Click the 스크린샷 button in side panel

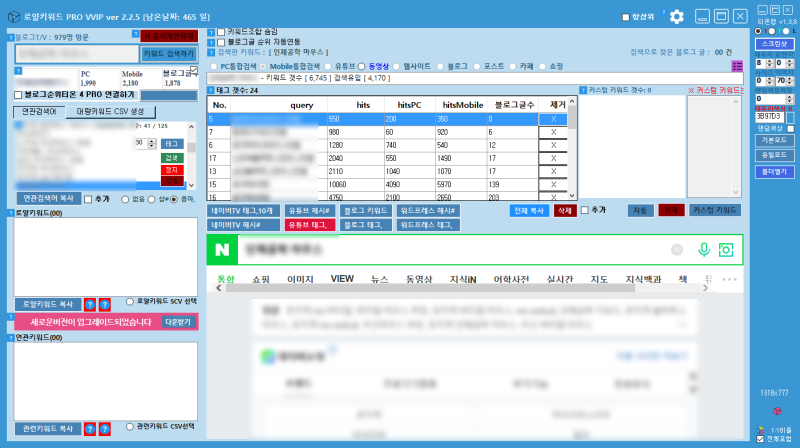click(774, 44)
